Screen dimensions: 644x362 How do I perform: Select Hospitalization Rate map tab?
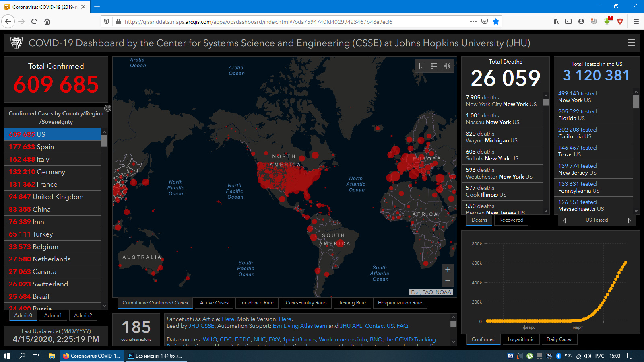pos(400,303)
